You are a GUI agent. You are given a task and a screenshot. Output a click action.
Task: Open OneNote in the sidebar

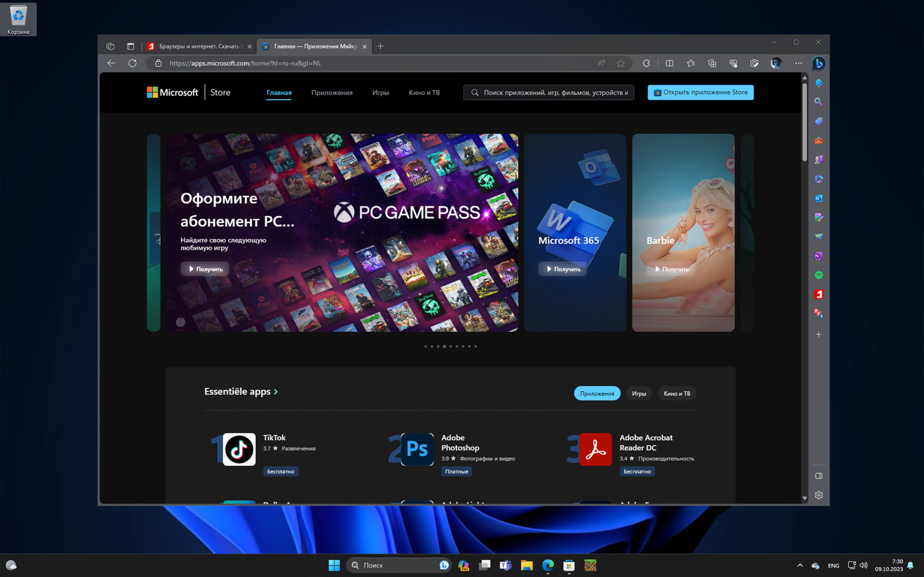click(819, 256)
